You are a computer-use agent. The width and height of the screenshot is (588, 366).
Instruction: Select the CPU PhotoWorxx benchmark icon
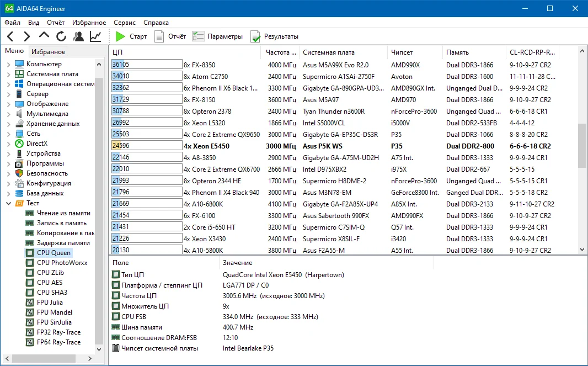point(30,263)
